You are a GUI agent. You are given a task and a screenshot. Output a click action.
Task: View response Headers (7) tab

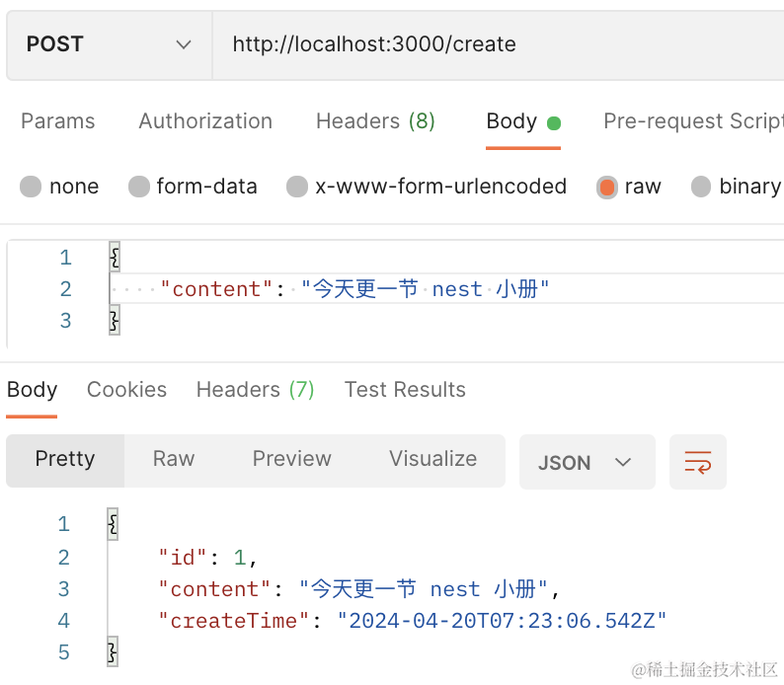click(x=255, y=390)
